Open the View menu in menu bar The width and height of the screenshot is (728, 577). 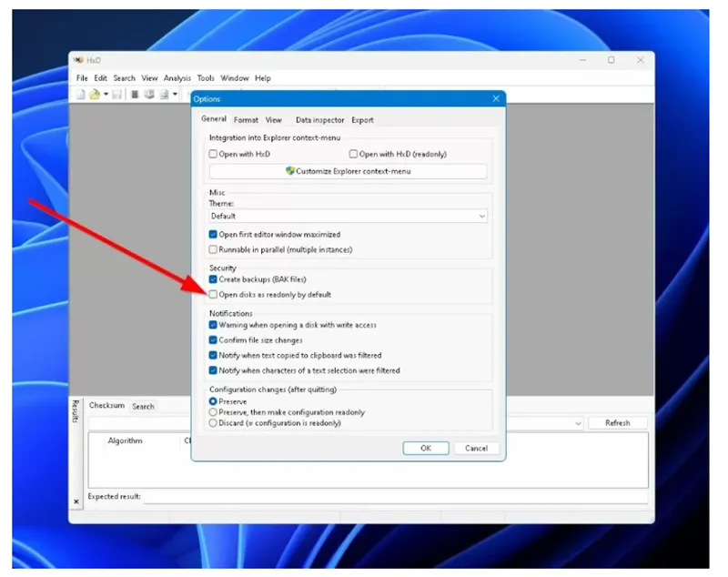[x=149, y=78]
